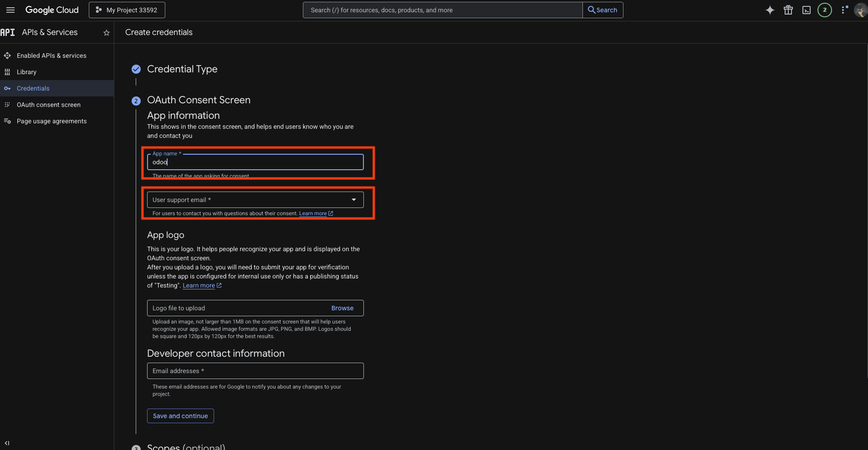Image resolution: width=868 pixels, height=450 pixels.
Task: Open the free trial gift icon
Action: [788, 10]
